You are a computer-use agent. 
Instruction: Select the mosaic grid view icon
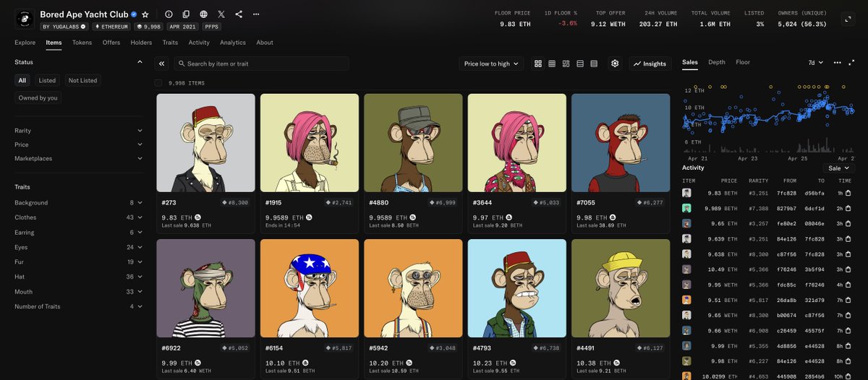[x=566, y=64]
